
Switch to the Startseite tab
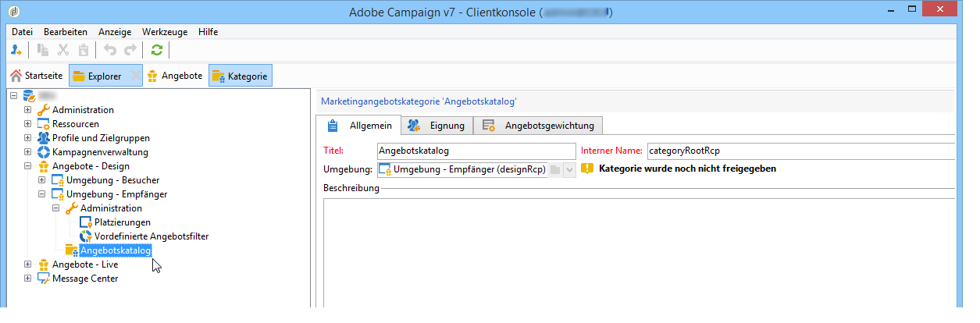(x=36, y=76)
